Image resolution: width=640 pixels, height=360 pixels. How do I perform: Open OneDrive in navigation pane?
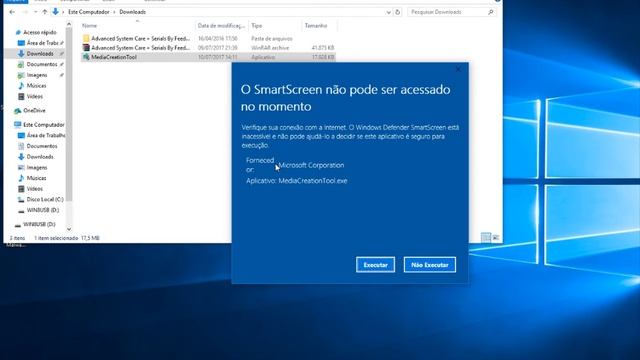tap(34, 111)
